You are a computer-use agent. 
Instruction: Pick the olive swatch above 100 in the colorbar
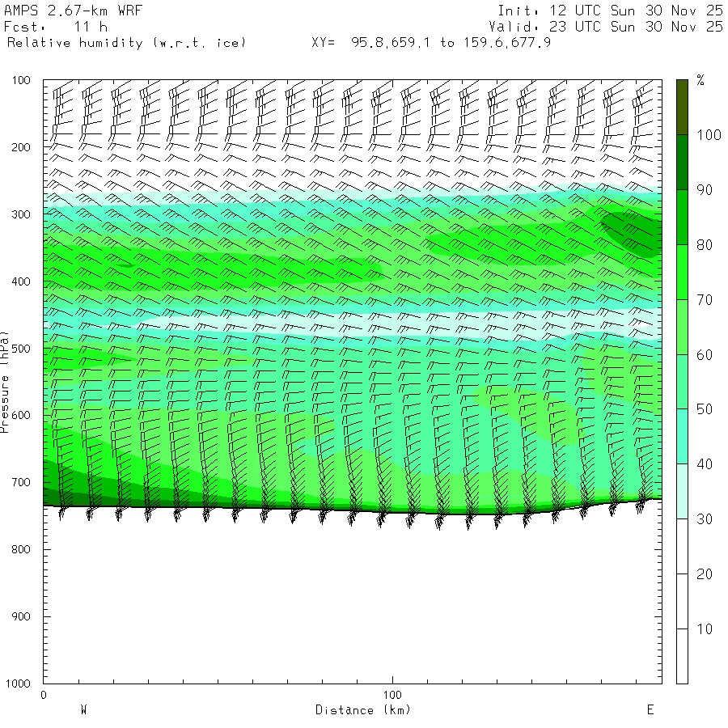(682, 108)
